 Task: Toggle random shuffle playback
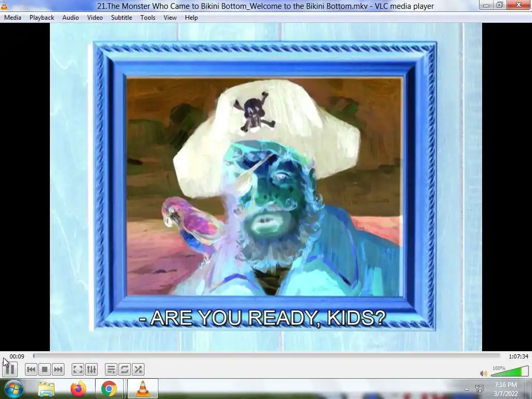tap(138, 369)
